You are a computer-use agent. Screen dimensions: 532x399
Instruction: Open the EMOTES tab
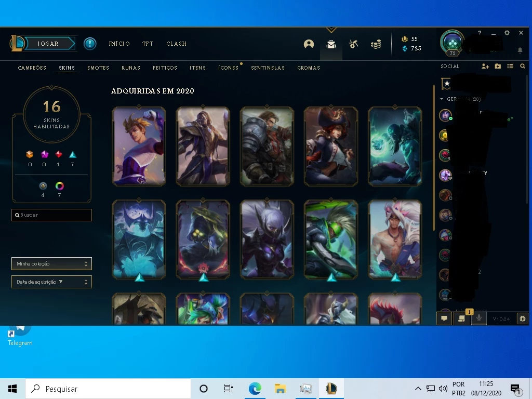click(98, 68)
